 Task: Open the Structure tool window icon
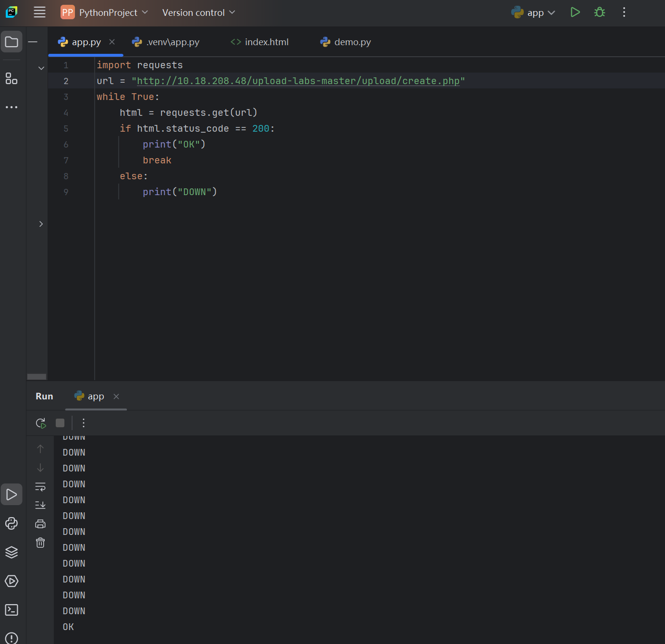pyautogui.click(x=12, y=78)
